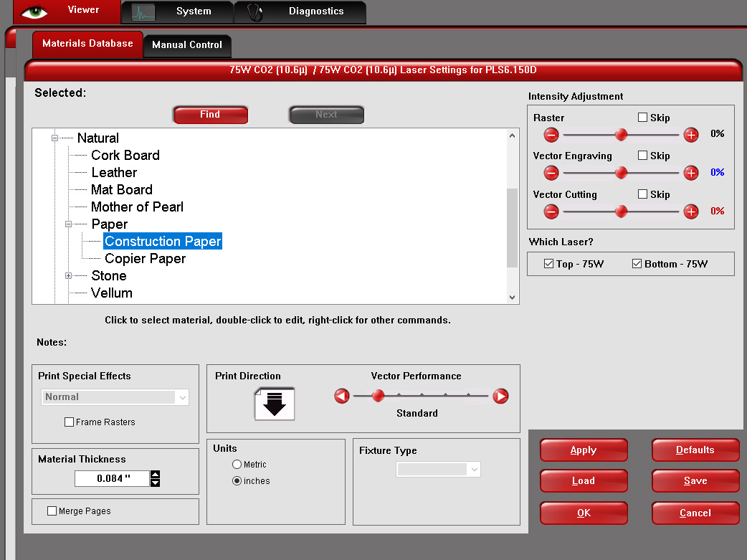The width and height of the screenshot is (747, 560).
Task: Select the inches units radio button
Action: click(237, 481)
